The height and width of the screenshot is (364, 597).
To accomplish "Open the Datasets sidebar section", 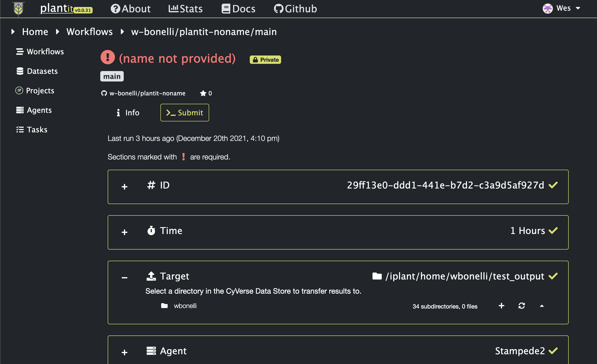I will point(37,71).
